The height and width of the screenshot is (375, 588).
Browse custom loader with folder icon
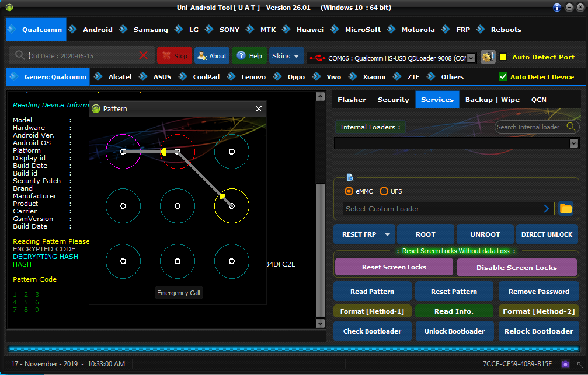[566, 208]
